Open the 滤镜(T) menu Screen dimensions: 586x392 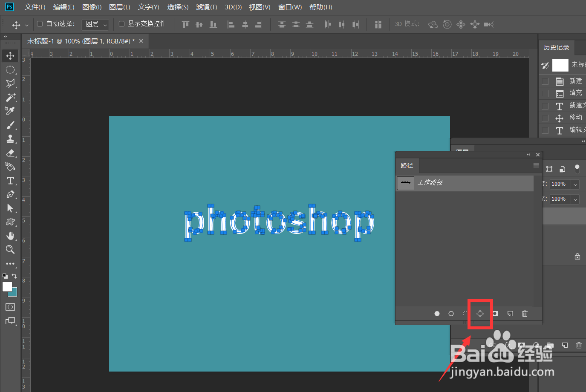pyautogui.click(x=206, y=7)
